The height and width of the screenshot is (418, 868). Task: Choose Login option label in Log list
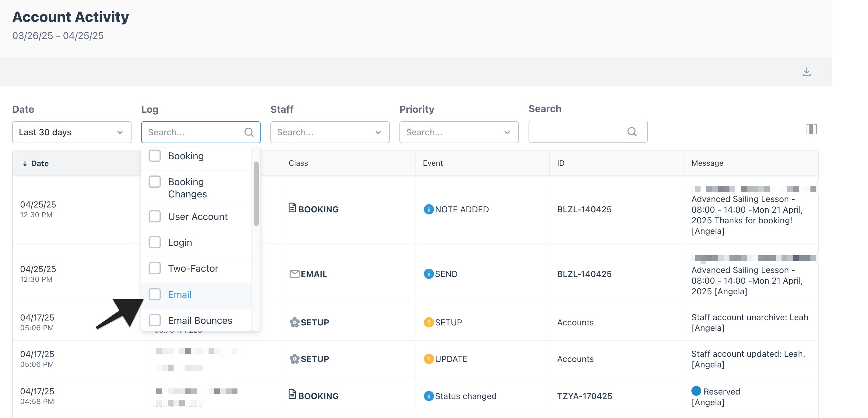click(180, 243)
